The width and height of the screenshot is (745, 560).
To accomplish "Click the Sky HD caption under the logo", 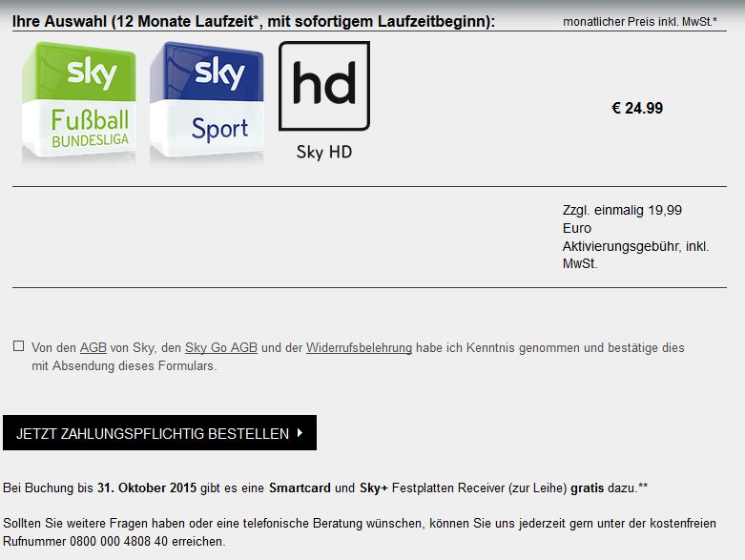I will tap(324, 152).
